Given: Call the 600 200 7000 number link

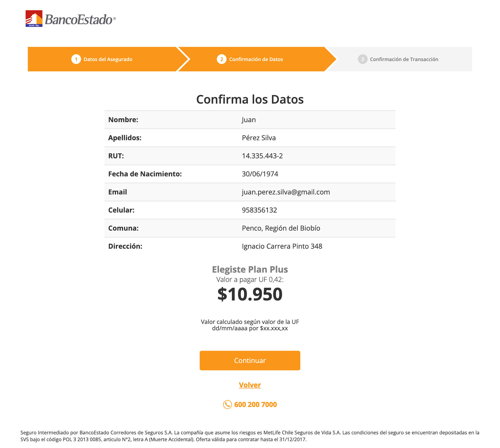Looking at the screenshot, I should (255, 404).
